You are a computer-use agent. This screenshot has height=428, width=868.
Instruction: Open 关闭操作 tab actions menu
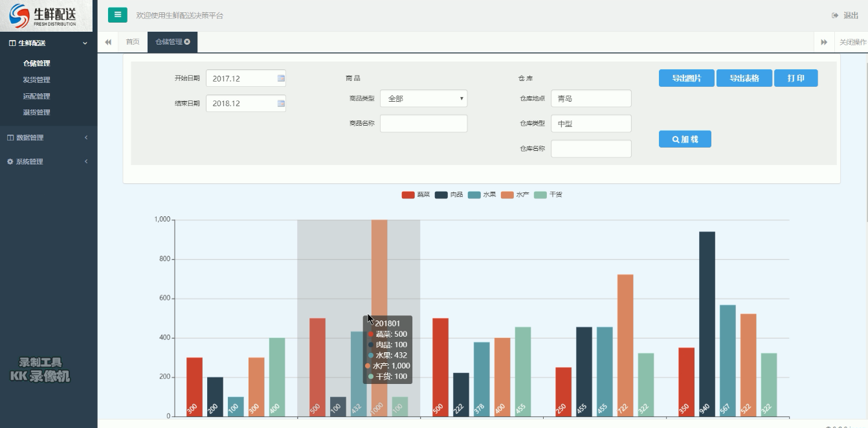point(852,42)
